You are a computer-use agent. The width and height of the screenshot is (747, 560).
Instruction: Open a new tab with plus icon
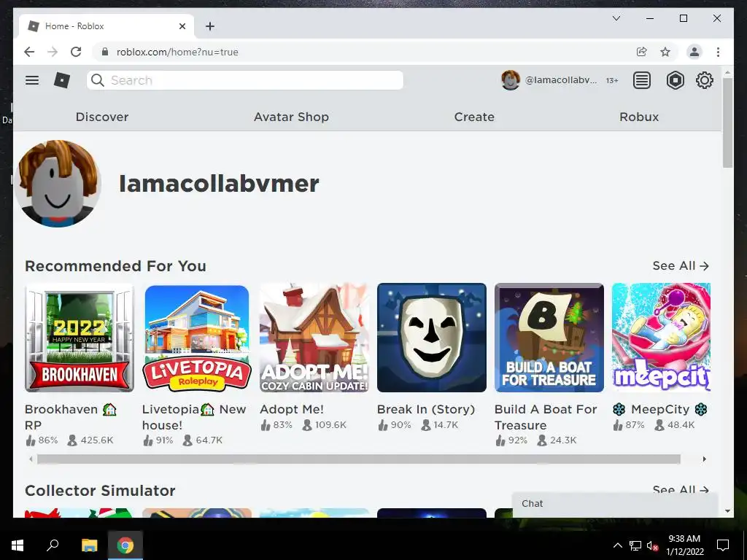click(210, 26)
